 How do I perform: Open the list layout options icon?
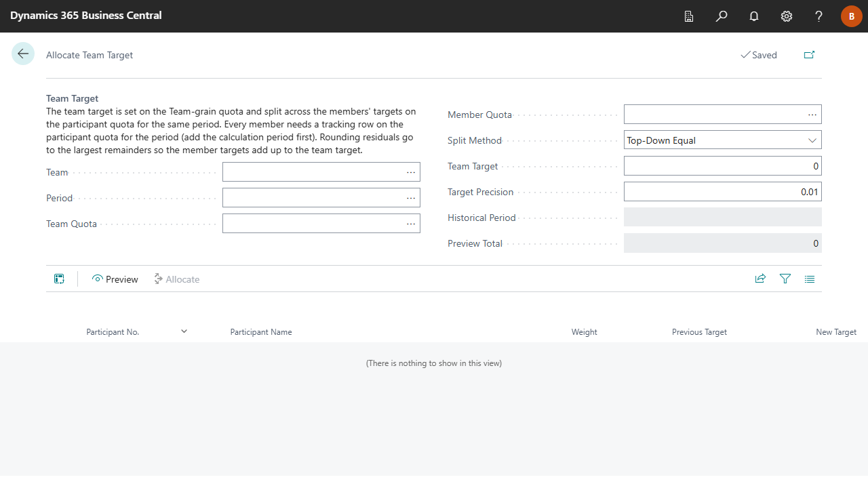pos(810,279)
